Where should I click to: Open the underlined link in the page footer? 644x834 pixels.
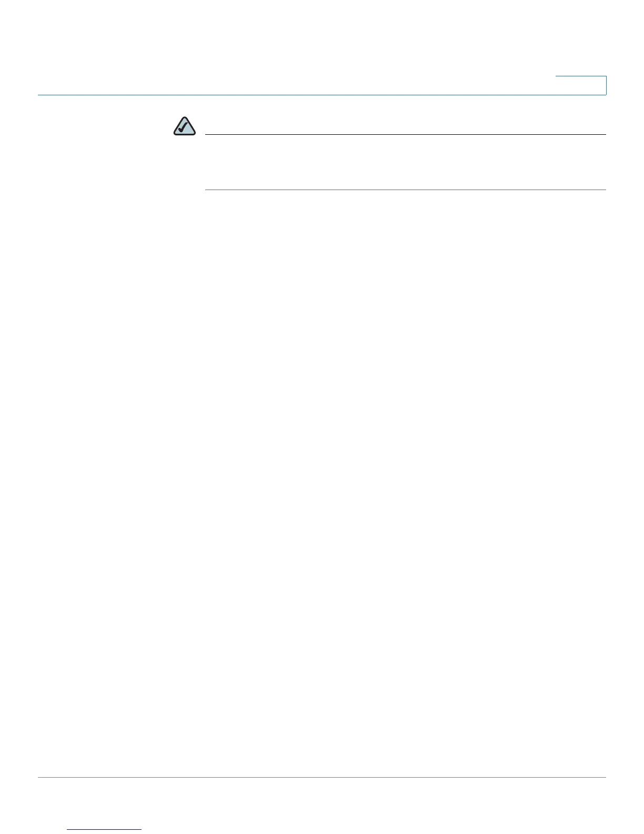pyautogui.click(x=105, y=830)
